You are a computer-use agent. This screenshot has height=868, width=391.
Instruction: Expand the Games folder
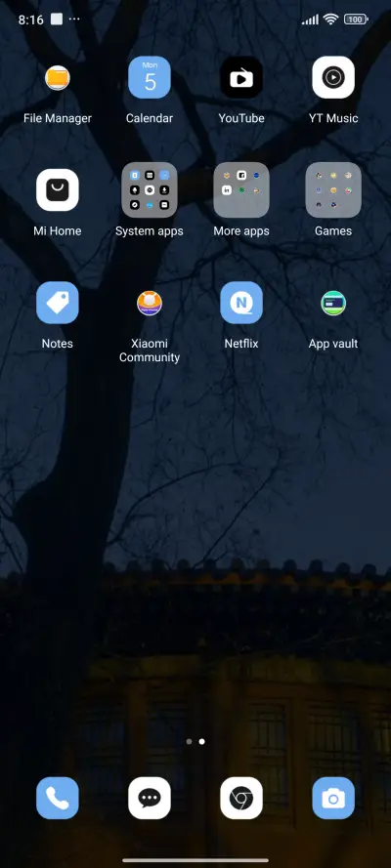point(333,189)
